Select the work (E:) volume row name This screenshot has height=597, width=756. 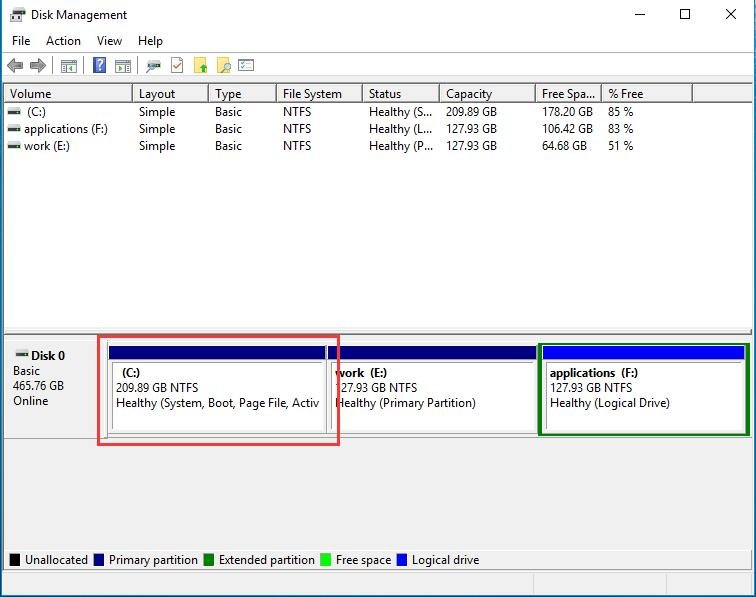coord(46,146)
